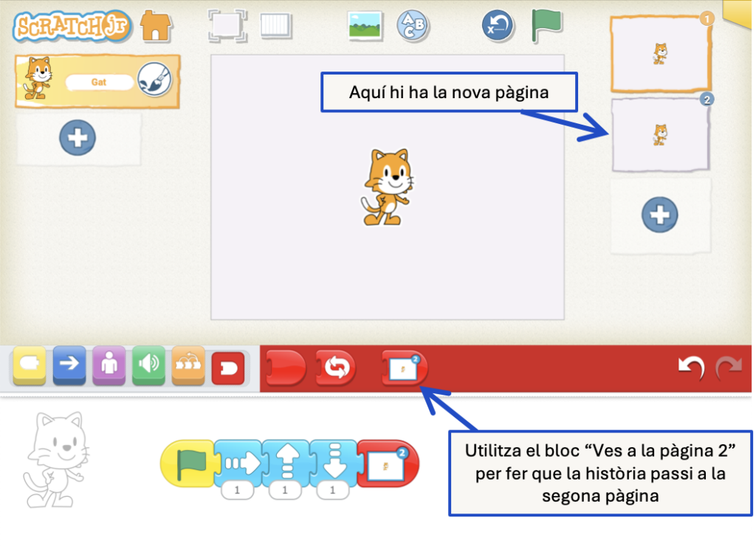
Task: Click the undo arrow
Action: pyautogui.click(x=690, y=367)
